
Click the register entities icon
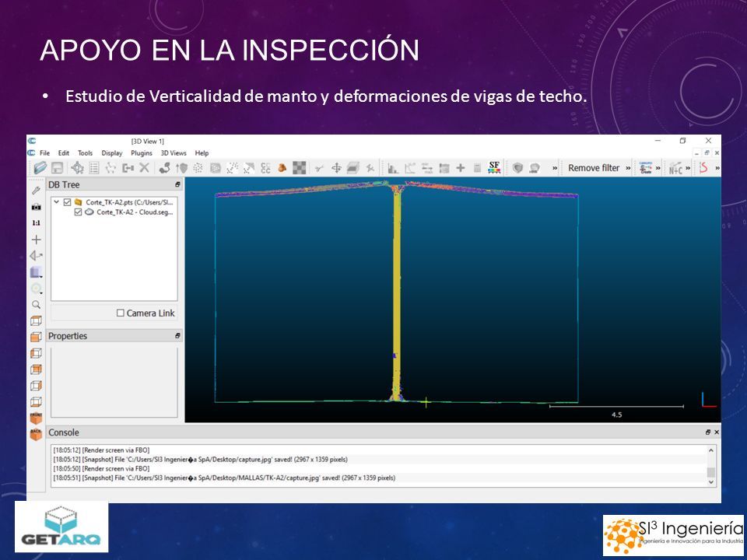click(165, 168)
